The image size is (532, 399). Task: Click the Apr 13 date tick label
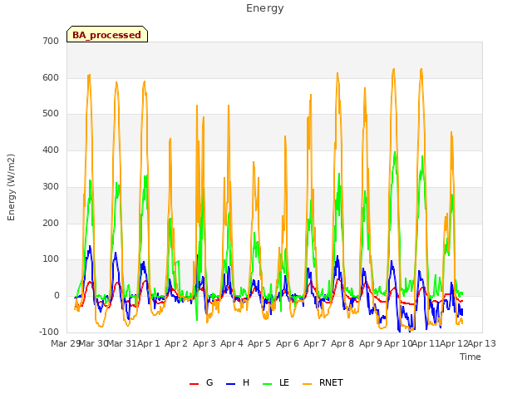[x=482, y=343]
